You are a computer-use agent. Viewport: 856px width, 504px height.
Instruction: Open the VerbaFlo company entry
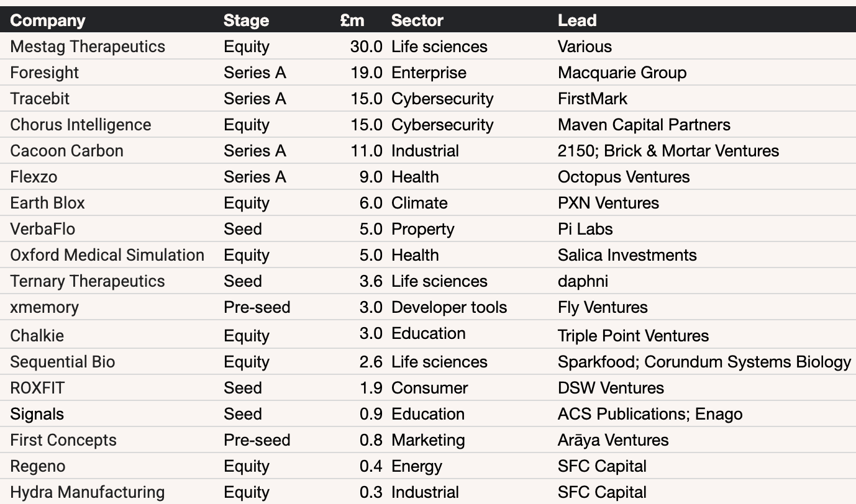pyautogui.click(x=42, y=229)
